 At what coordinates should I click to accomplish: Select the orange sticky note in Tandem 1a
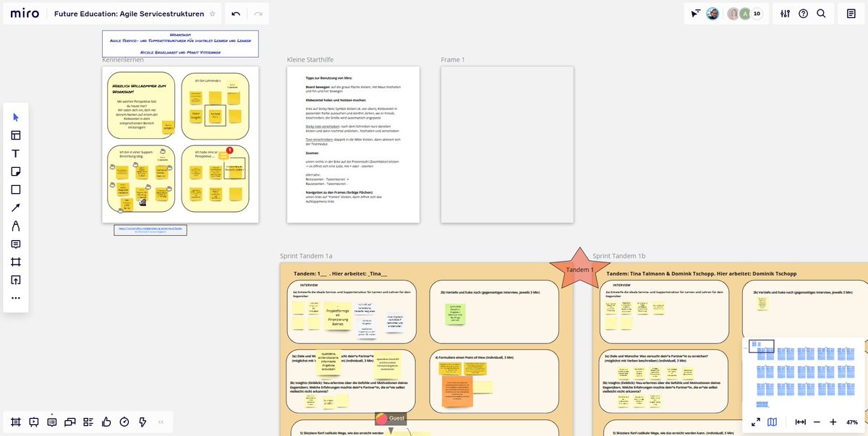(457, 391)
